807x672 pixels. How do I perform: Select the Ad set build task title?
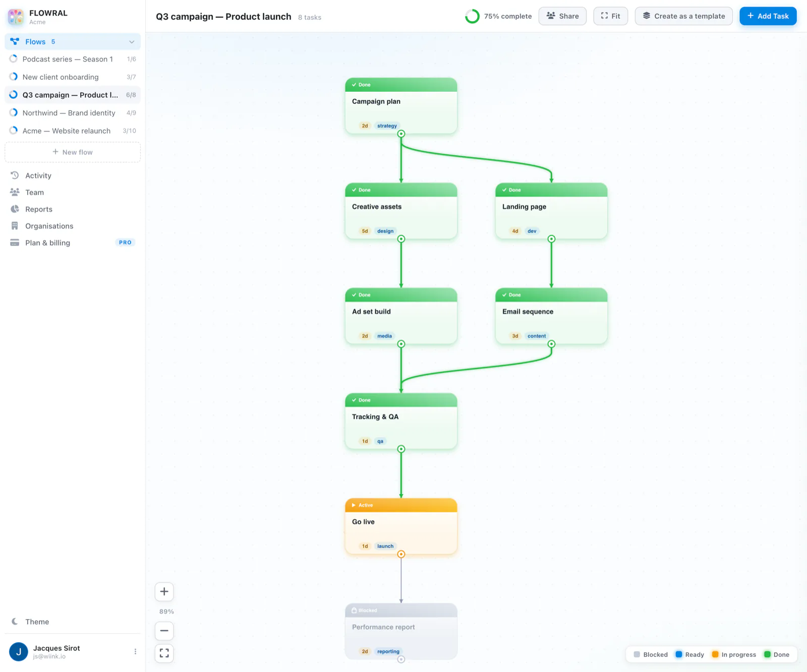point(371,312)
